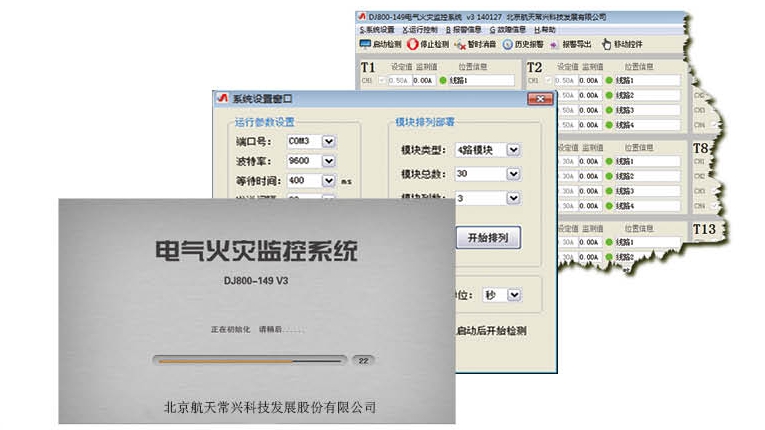Open the H.帮助 menu
765x430 pixels.
tap(545, 30)
